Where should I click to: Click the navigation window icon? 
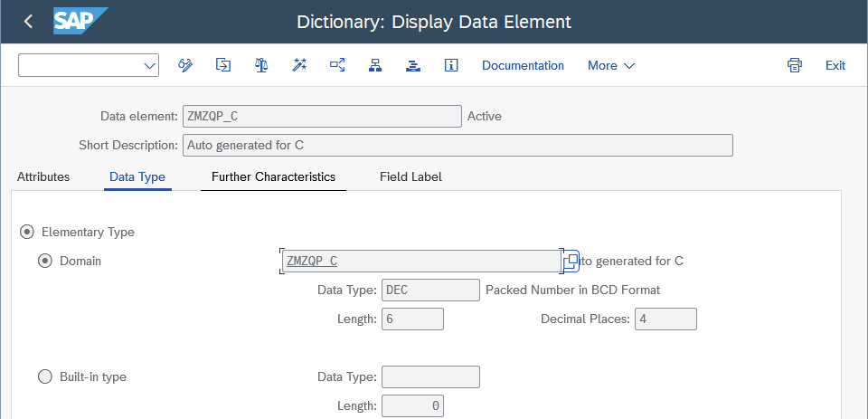(x=413, y=65)
